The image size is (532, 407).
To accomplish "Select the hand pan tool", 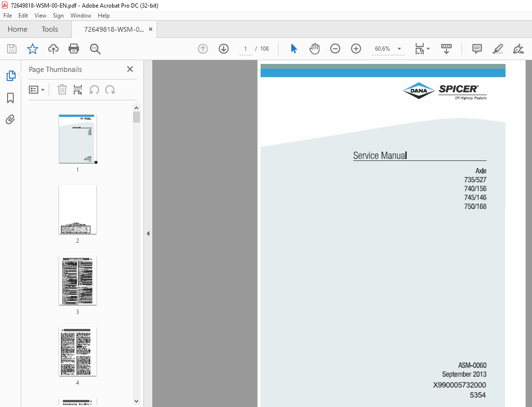I will tap(314, 49).
